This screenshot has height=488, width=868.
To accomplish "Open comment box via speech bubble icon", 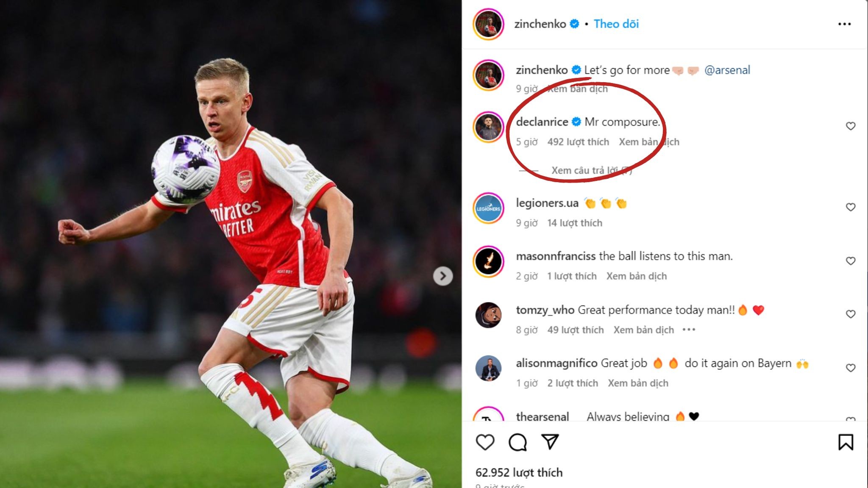I will click(517, 442).
